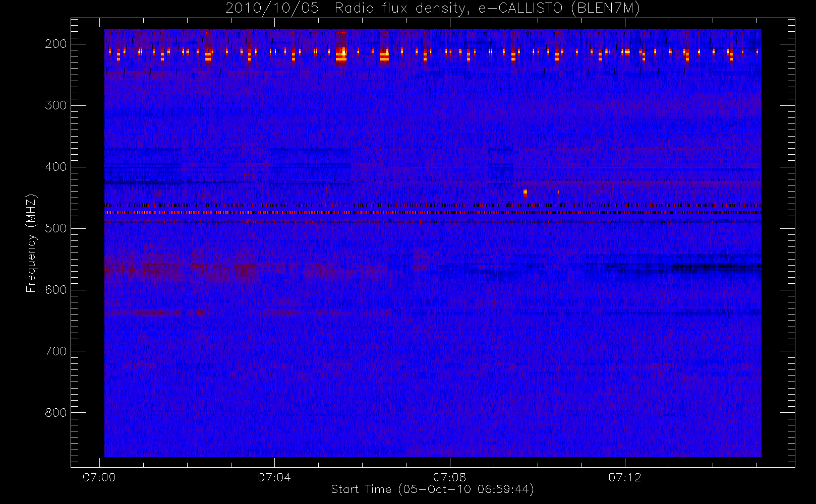816x504 pixels.
Task: Click the 'Frequency (MHz)' axis label
Action: [x=31, y=243]
